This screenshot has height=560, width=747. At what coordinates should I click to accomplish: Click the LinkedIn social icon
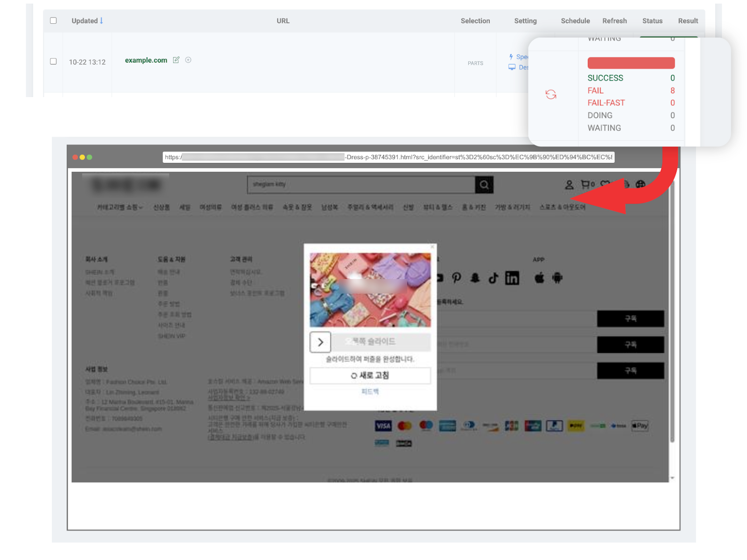(x=512, y=278)
